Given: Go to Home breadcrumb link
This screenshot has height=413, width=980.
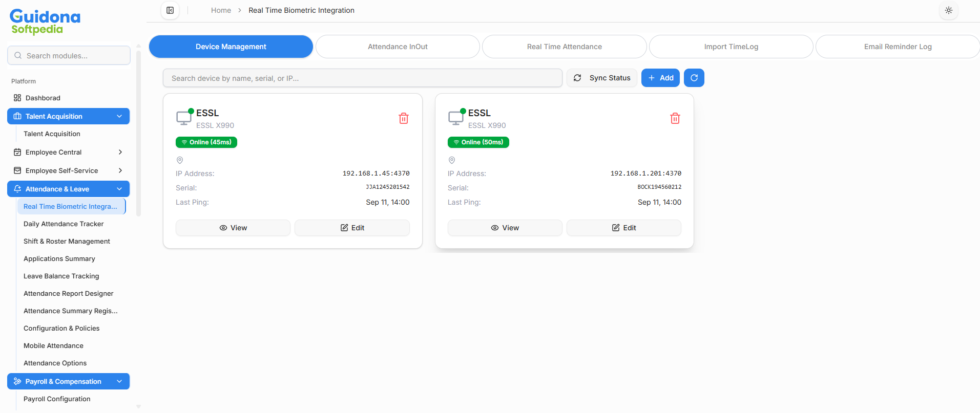Looking at the screenshot, I should pyautogui.click(x=221, y=10).
